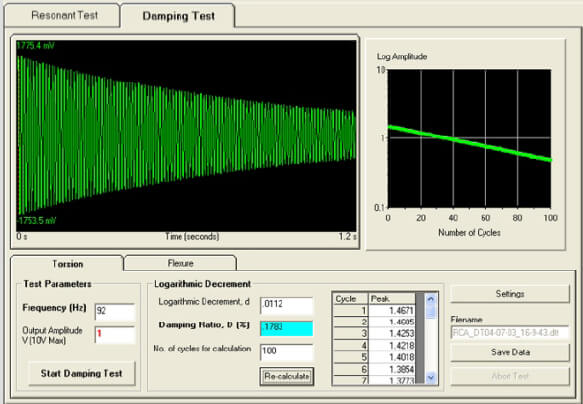This screenshot has width=583, height=404.
Task: Start the damping test
Action: coord(82,373)
